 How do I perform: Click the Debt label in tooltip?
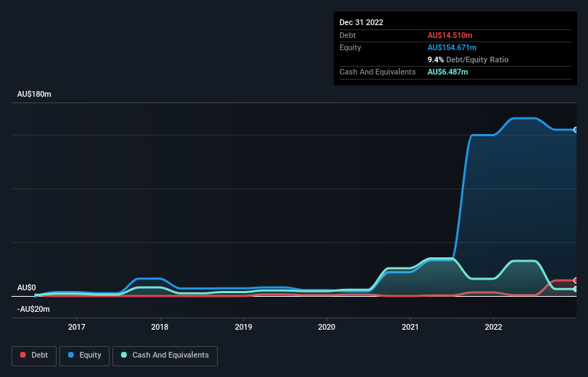(347, 35)
